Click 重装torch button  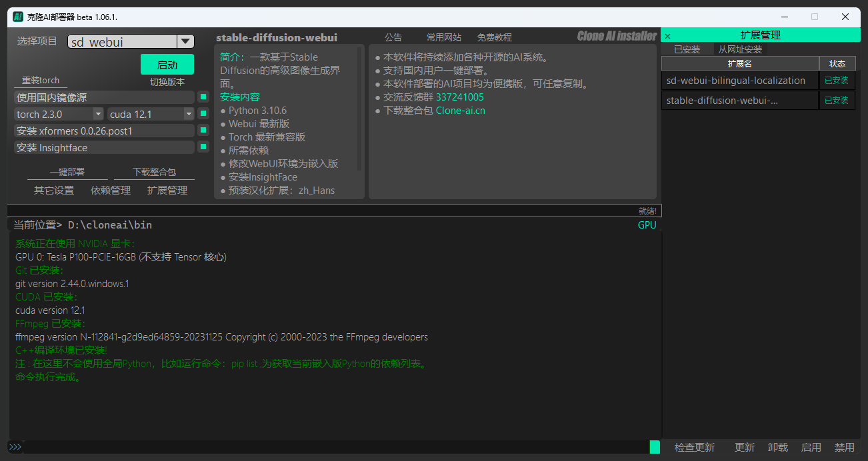tap(41, 81)
